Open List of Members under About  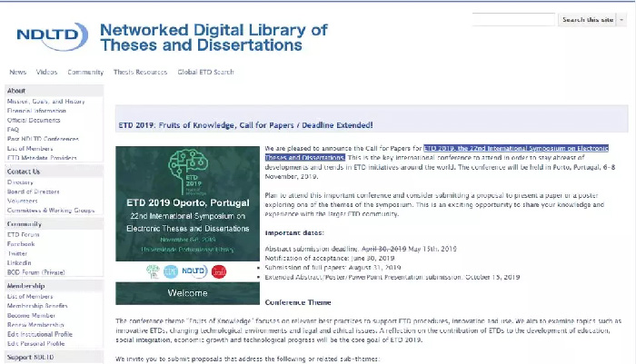pyautogui.click(x=30, y=148)
